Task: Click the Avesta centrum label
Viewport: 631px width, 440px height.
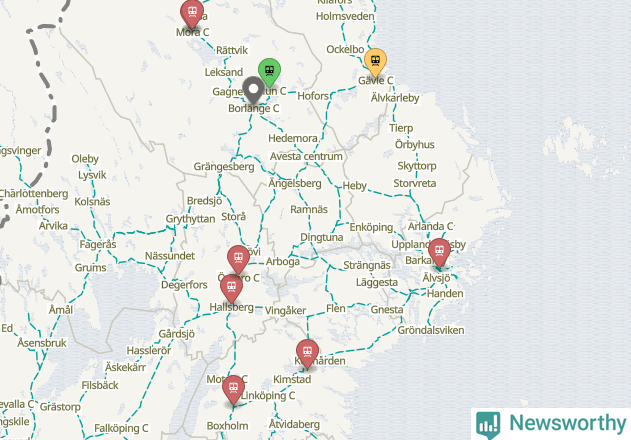Action: pyautogui.click(x=306, y=156)
